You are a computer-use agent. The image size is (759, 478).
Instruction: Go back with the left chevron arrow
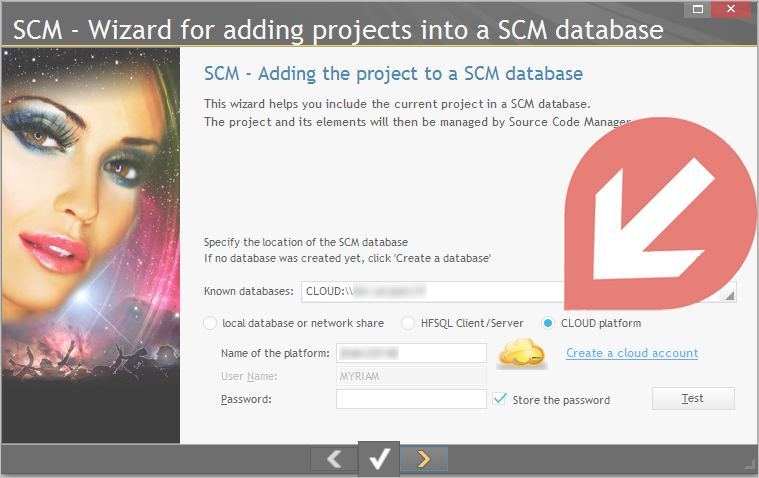click(334, 459)
